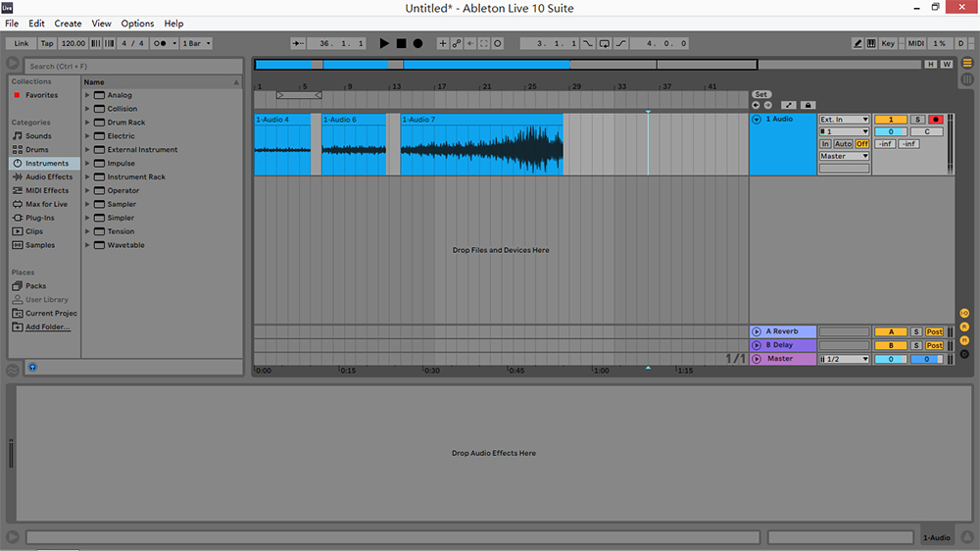Image resolution: width=980 pixels, height=551 pixels.
Task: Click the Tap tempo button
Action: (47, 43)
